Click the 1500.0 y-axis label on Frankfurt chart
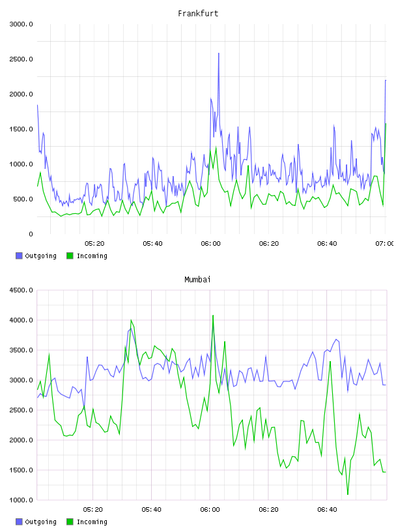Image resolution: width=396 pixels, height=532 pixels. [21, 129]
